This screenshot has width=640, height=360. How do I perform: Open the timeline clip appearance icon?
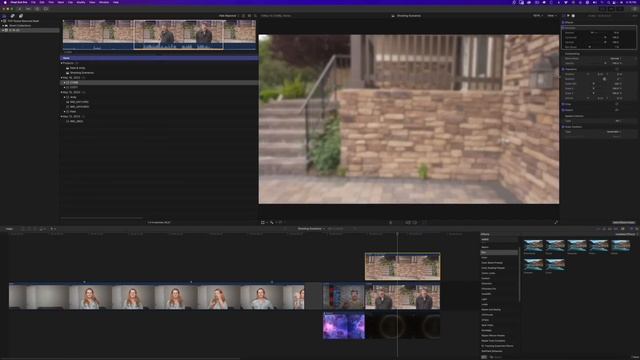(x=623, y=229)
